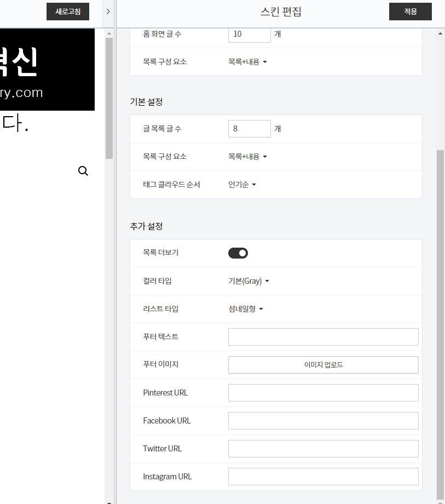This screenshot has height=504, width=445.
Task: Click the Facebook URL input field
Action: [323, 421]
